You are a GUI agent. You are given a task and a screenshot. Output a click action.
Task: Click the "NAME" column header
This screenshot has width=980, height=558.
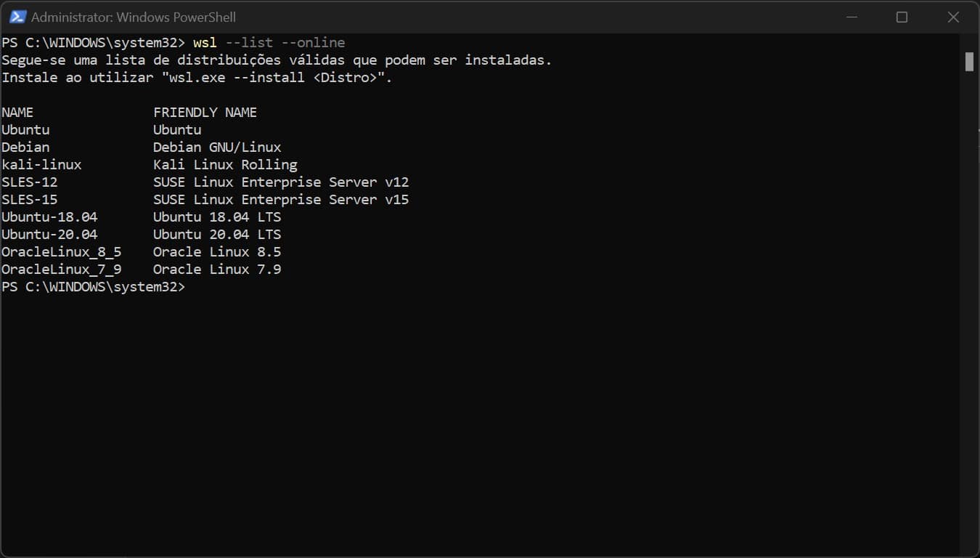tap(17, 113)
